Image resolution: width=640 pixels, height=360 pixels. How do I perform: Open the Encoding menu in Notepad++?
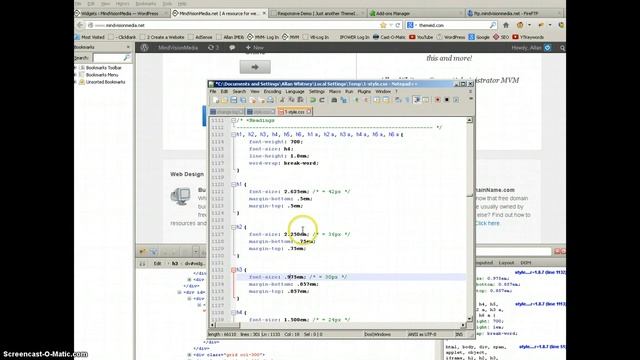click(x=272, y=91)
